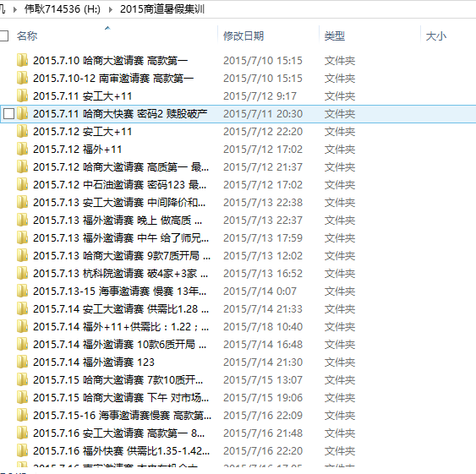
Task: Click date 2015/7/12 22:20
Action: 263,132
